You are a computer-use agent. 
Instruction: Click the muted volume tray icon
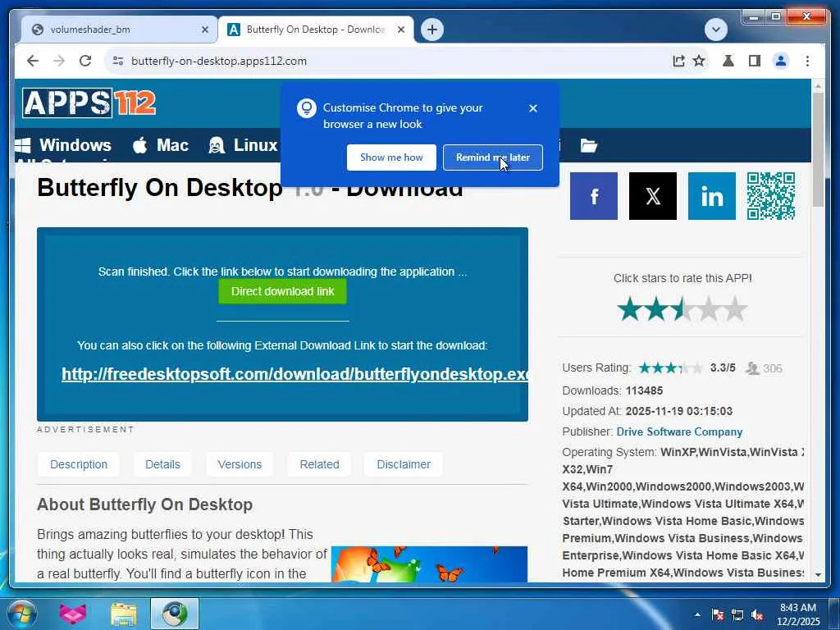click(757, 614)
